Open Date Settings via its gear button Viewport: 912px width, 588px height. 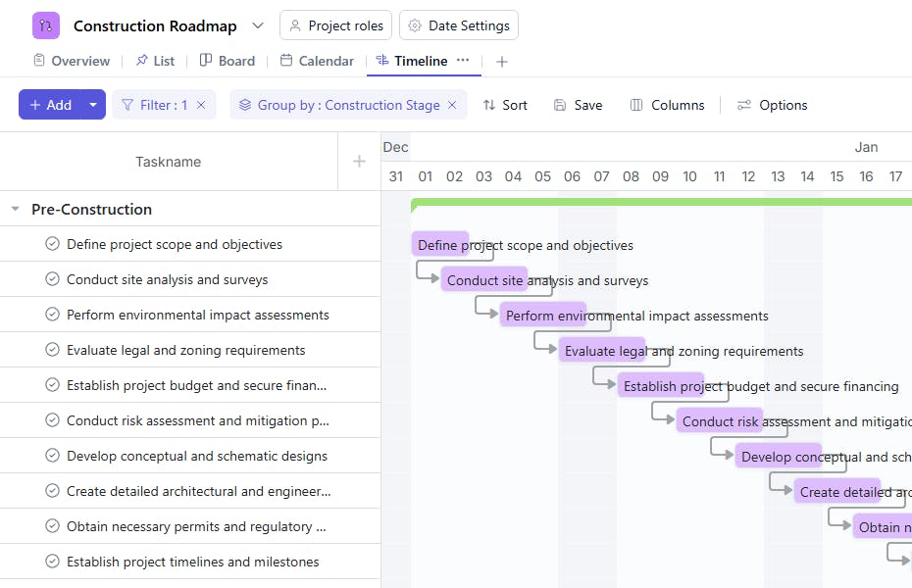coord(459,25)
